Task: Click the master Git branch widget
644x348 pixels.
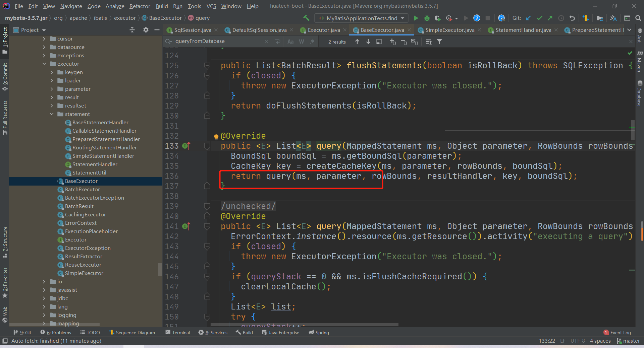Action: click(x=628, y=341)
